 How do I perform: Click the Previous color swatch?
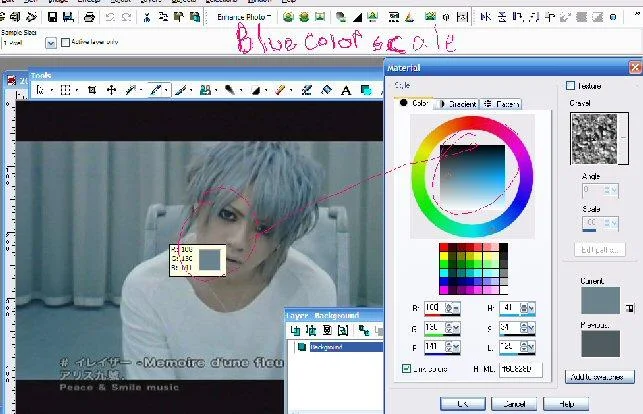coord(600,343)
